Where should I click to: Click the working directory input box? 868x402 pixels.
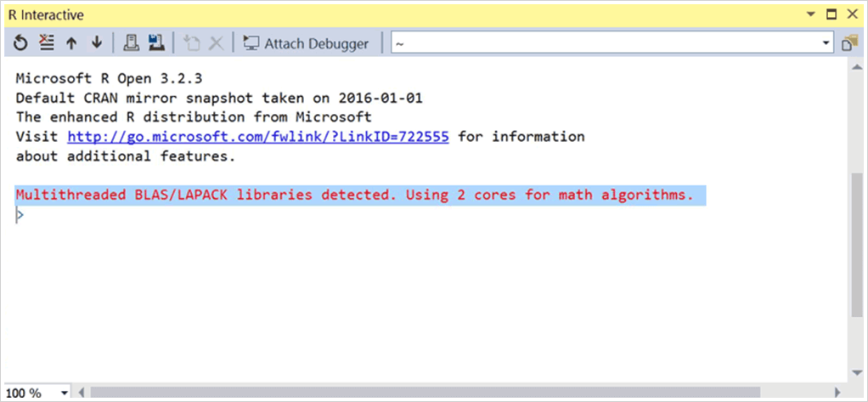(605, 42)
